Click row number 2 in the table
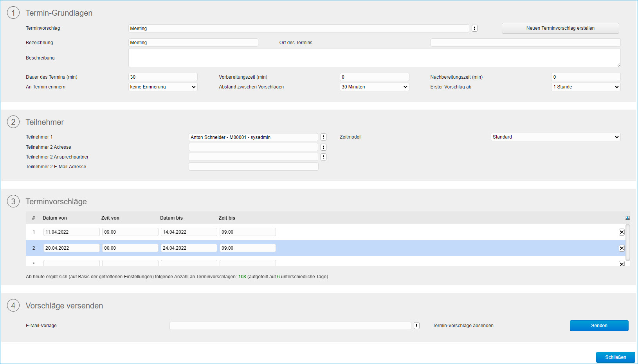Screen dimensions: 638x364 click(x=34, y=248)
